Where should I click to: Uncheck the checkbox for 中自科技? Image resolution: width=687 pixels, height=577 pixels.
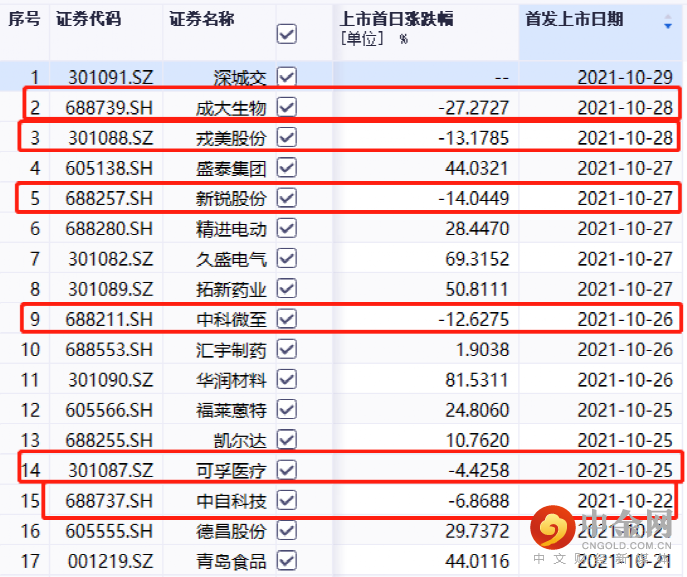click(x=287, y=500)
